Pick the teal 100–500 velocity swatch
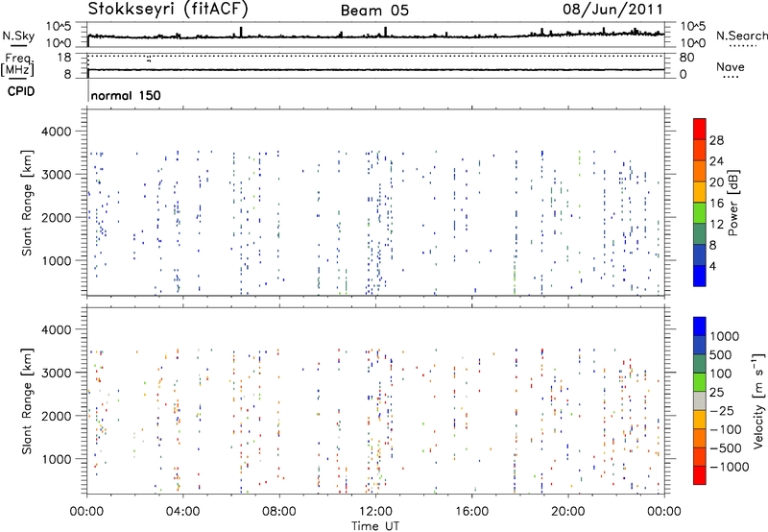 tap(700, 364)
